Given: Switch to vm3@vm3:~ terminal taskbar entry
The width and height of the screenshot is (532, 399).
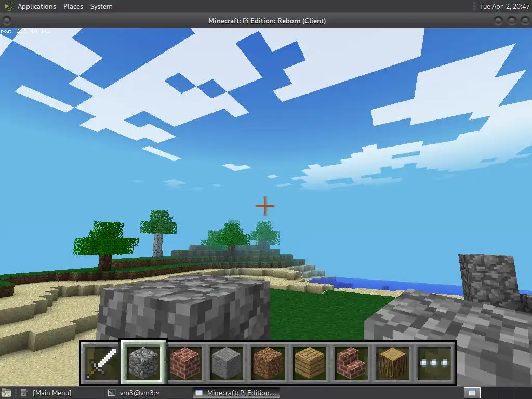Looking at the screenshot, I should tap(139, 393).
